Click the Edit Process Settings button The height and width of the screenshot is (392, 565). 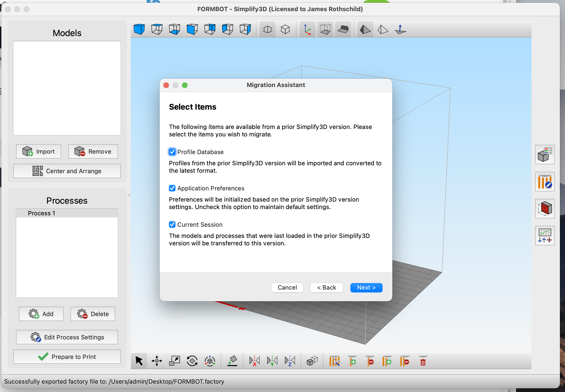67,337
